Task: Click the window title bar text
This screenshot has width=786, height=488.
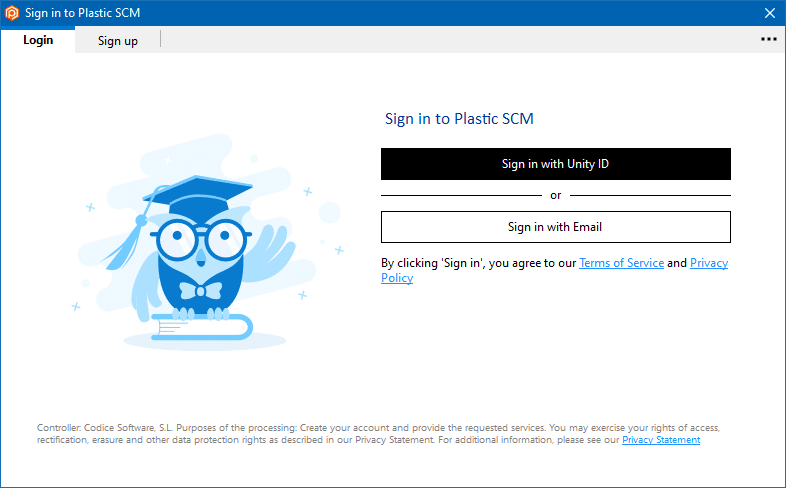Action: 83,13
